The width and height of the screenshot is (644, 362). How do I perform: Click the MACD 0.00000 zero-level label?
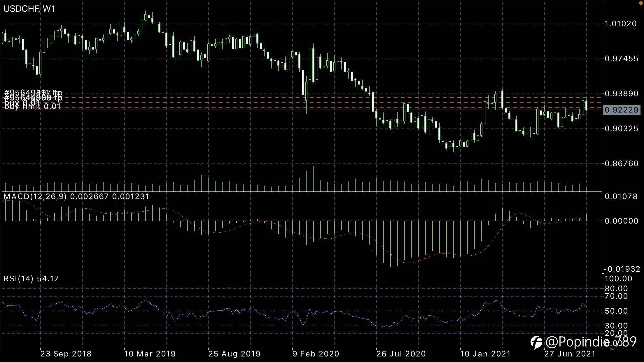click(x=621, y=221)
